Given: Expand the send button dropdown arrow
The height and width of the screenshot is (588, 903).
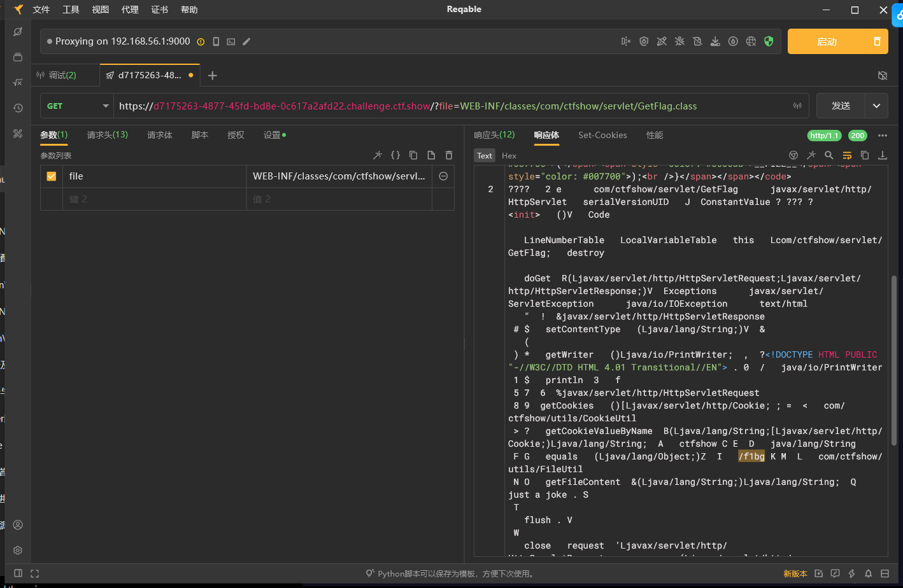Looking at the screenshot, I should coord(876,106).
